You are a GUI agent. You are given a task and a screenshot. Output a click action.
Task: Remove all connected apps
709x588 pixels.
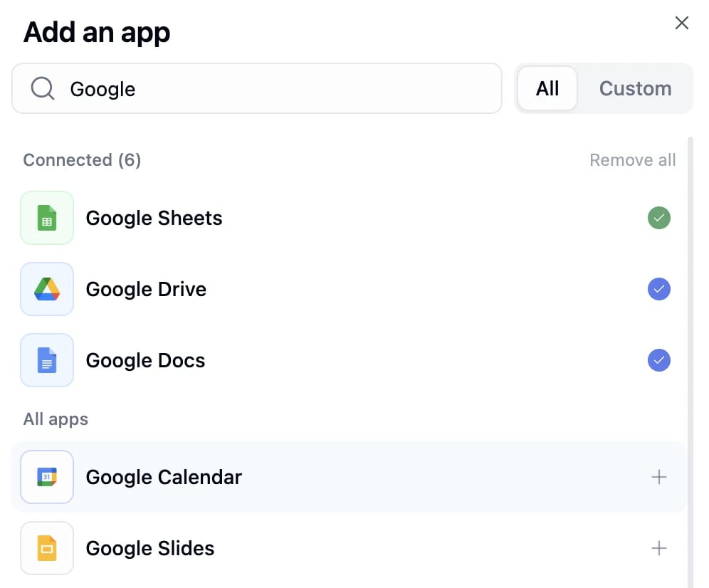[633, 159]
